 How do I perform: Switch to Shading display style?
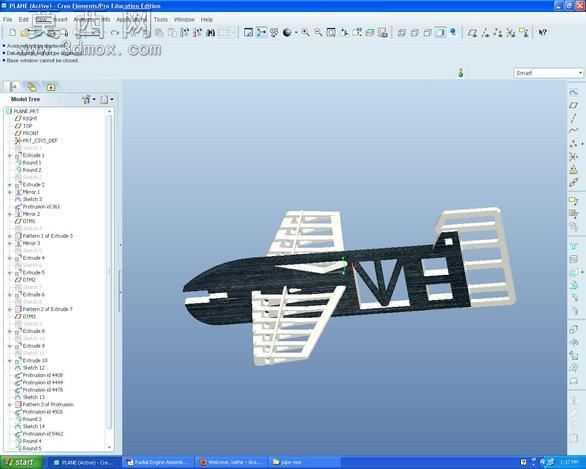[x=440, y=33]
